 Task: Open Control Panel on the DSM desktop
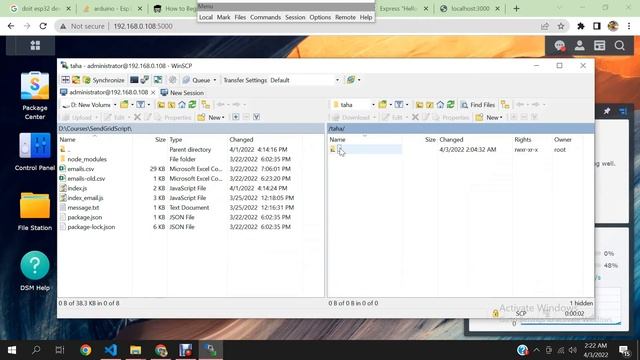pos(35,151)
